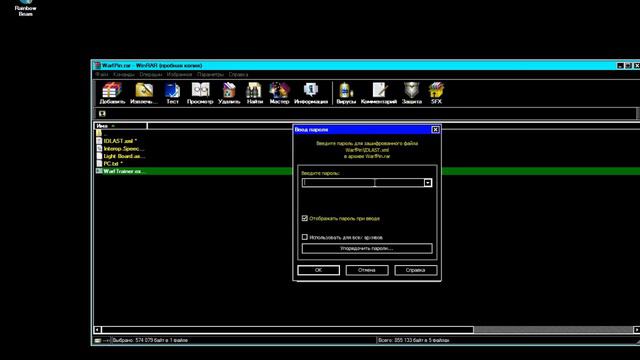This screenshot has height=360, width=640.
Task: Click the drive icon in status bar
Action: tap(98, 340)
